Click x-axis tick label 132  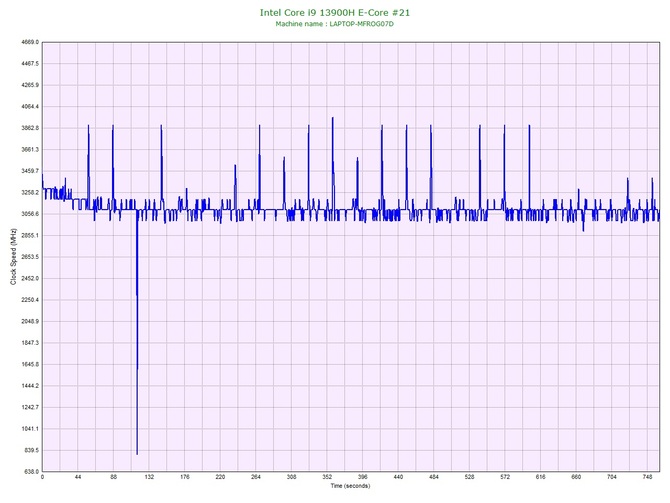[149, 477]
